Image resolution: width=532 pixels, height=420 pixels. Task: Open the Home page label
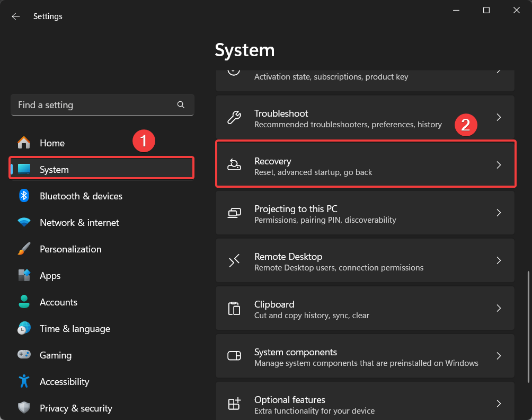click(52, 143)
